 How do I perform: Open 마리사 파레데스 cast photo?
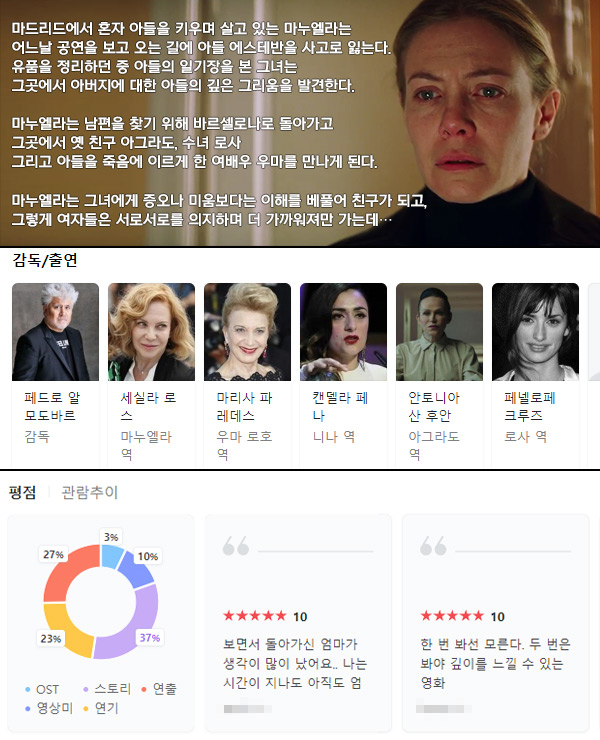pyautogui.click(x=247, y=332)
